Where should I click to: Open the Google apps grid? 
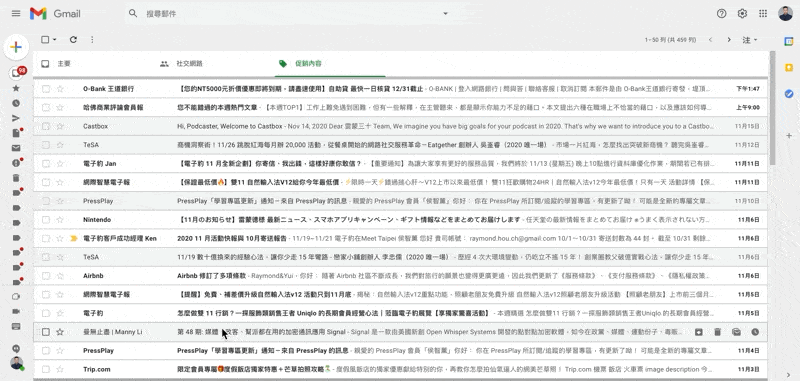763,13
